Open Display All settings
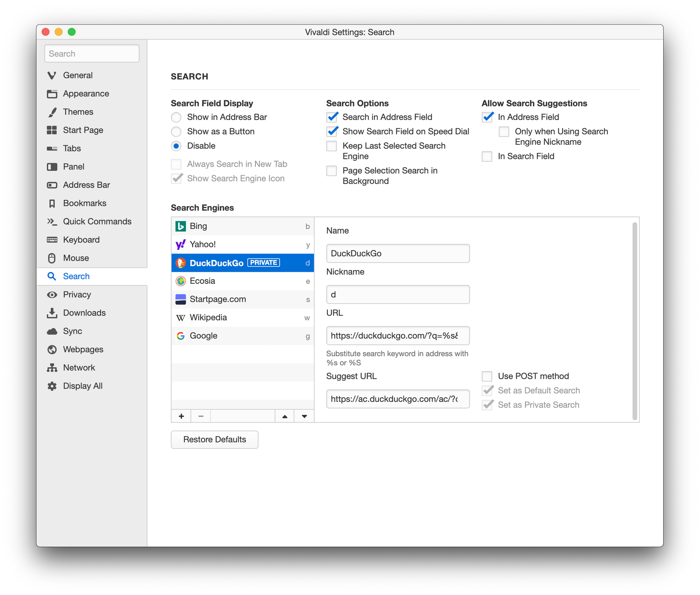Screen dimensions: 700x595 83,386
